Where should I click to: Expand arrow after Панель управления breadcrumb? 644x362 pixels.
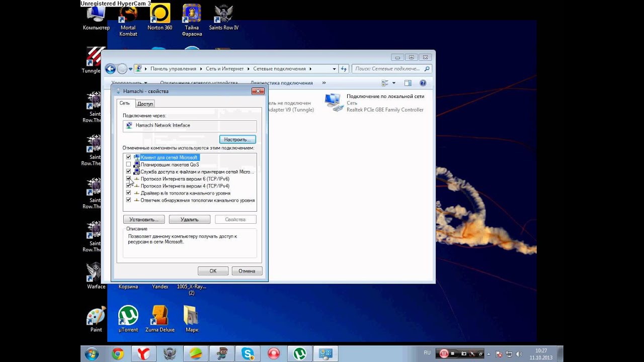[x=200, y=69]
